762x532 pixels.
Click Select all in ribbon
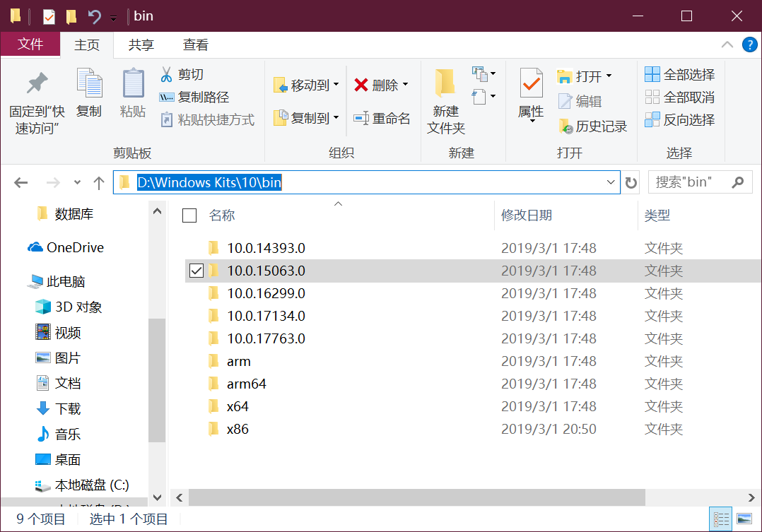point(679,74)
